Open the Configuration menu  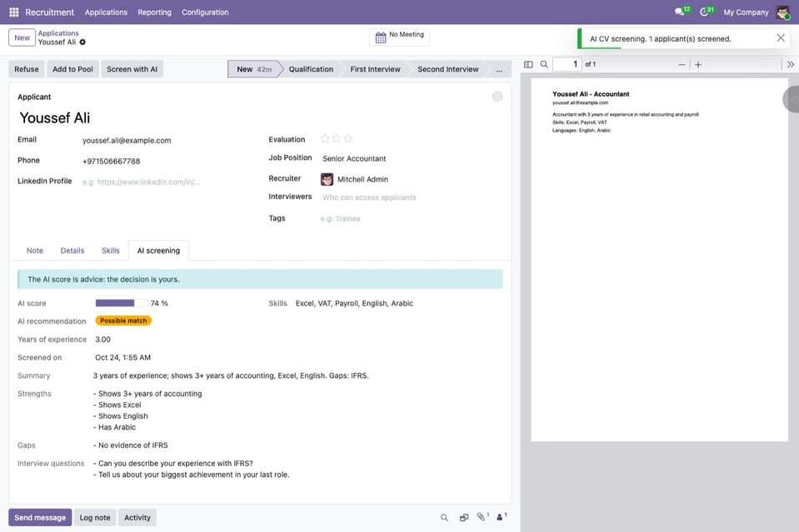tap(205, 12)
